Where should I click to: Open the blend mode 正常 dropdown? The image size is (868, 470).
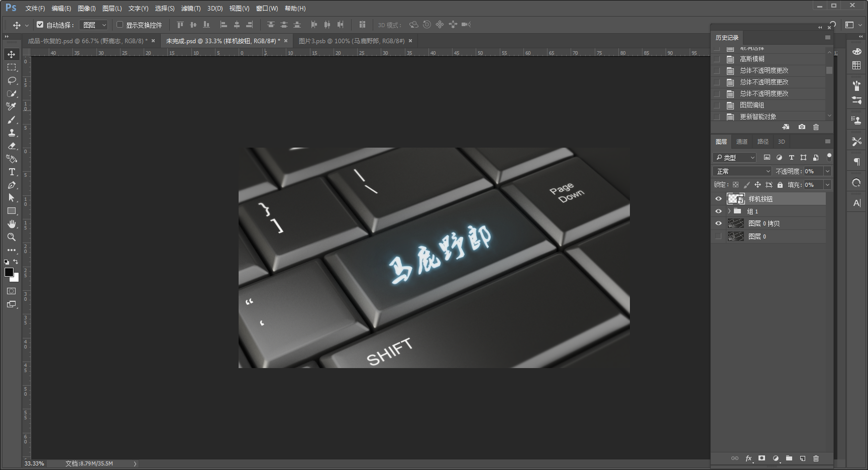[x=742, y=171]
